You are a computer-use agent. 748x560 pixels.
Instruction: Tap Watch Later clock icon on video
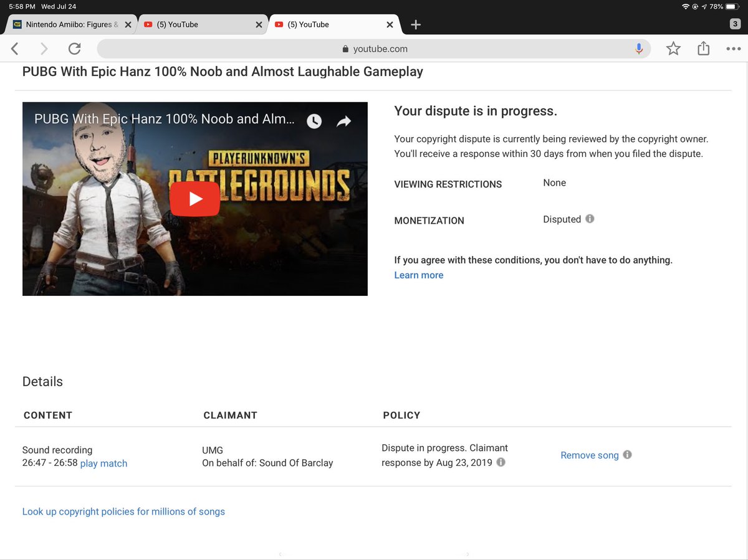[x=314, y=121]
